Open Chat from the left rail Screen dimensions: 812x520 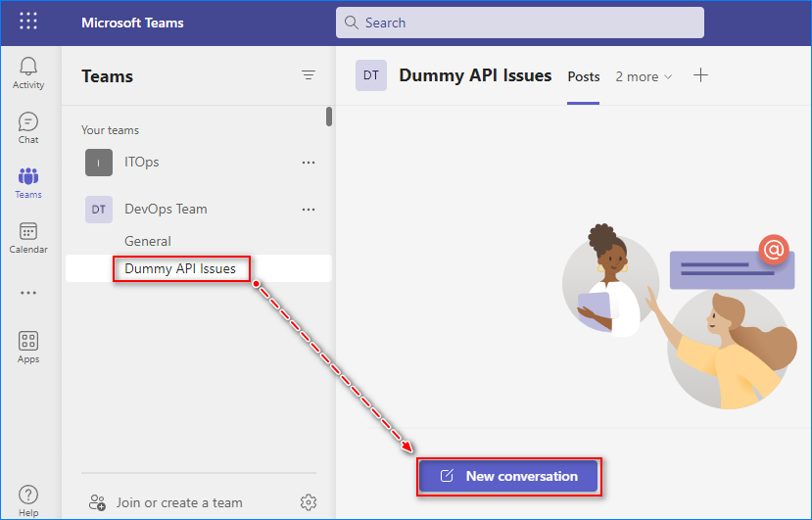tap(28, 122)
